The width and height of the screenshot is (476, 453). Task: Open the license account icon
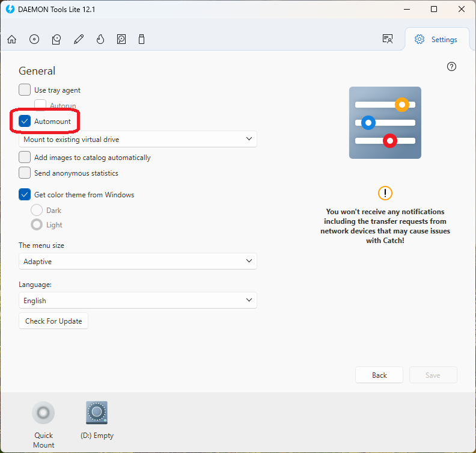[x=388, y=39]
